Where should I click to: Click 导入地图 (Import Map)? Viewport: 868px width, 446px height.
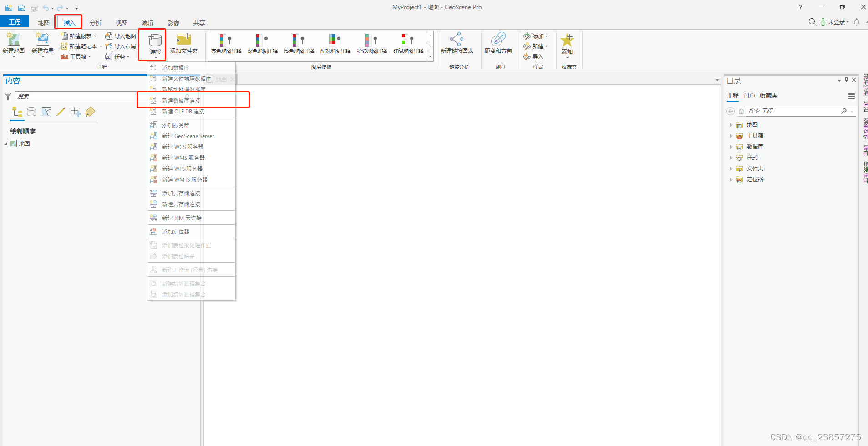tap(121, 36)
